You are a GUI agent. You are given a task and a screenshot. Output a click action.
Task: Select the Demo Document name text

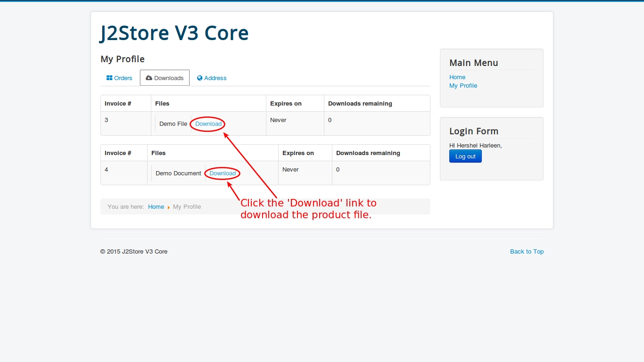[178, 173]
